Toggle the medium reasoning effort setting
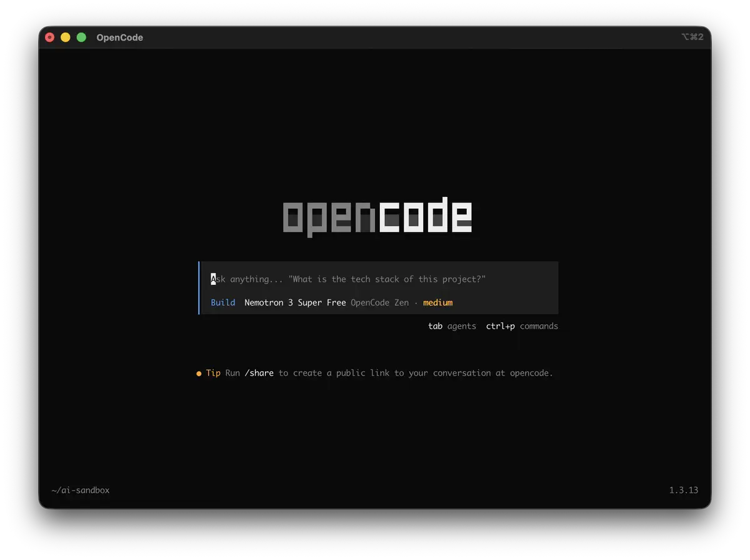750x560 pixels. pyautogui.click(x=437, y=302)
